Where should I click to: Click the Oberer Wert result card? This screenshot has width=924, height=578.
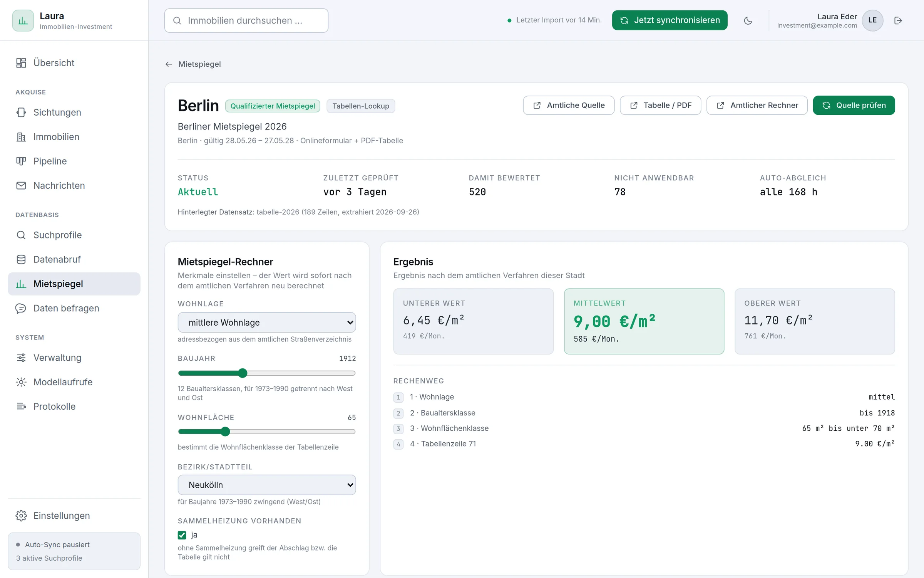click(x=815, y=321)
